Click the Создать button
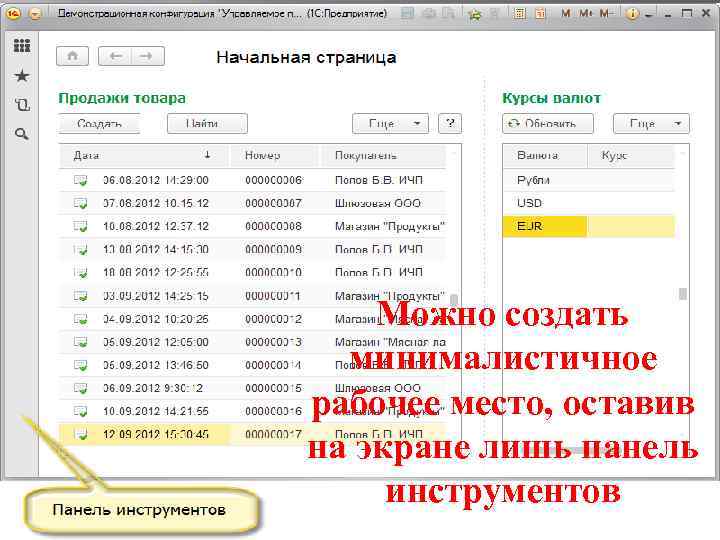This screenshot has height=540, width=720. coord(99,124)
